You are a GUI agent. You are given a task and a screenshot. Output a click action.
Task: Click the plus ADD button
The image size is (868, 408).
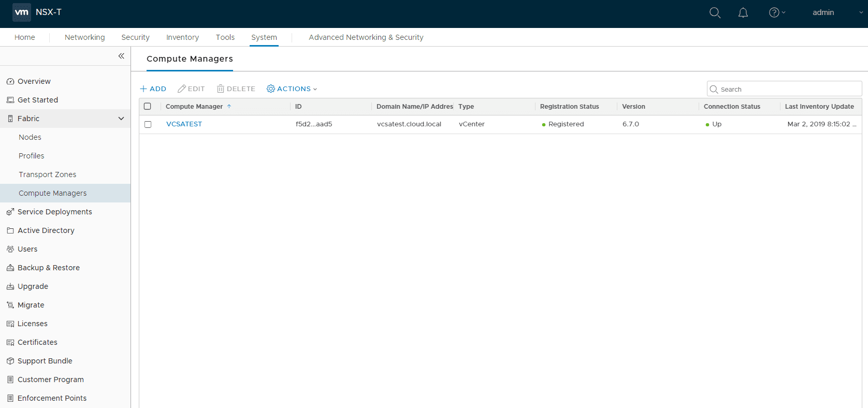point(153,89)
